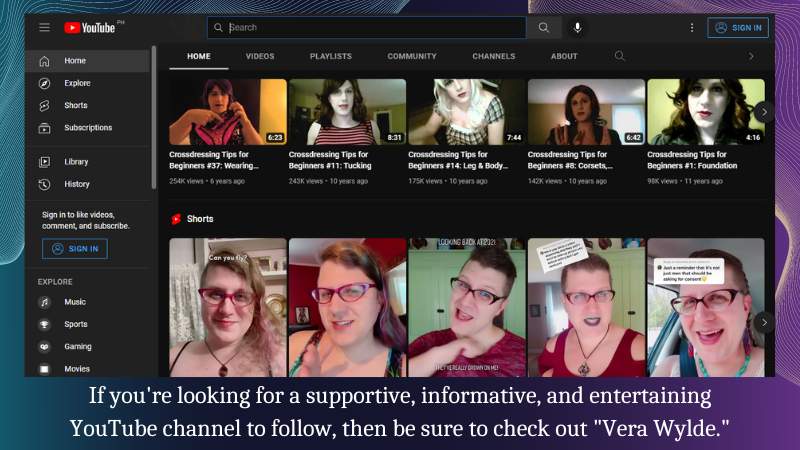Click Sign In button in top bar
Image resolution: width=800 pixels, height=450 pixels.
[x=738, y=28]
